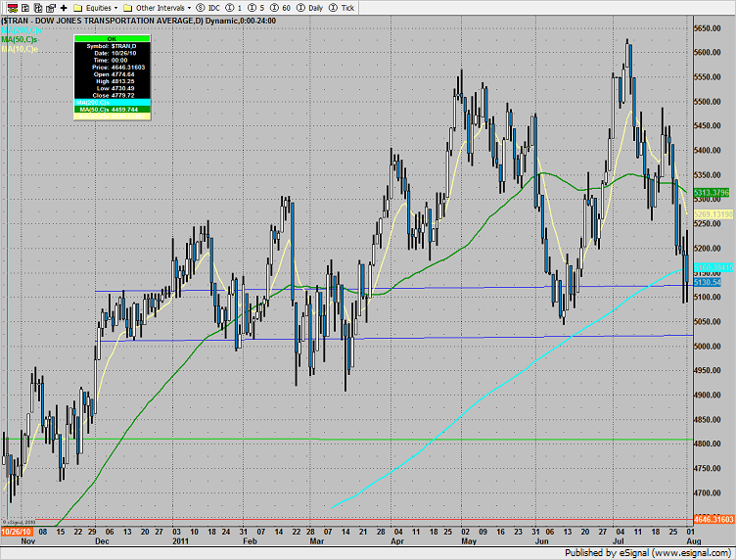Click the Close 4779.72 value

[123, 95]
